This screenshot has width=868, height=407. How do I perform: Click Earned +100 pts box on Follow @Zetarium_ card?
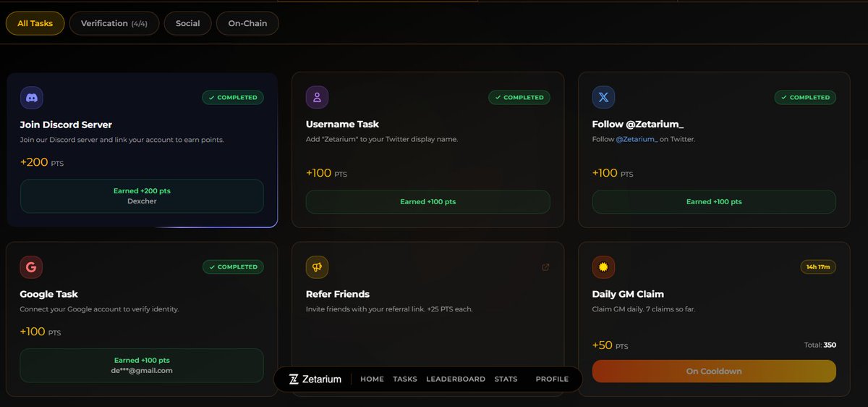coord(714,201)
